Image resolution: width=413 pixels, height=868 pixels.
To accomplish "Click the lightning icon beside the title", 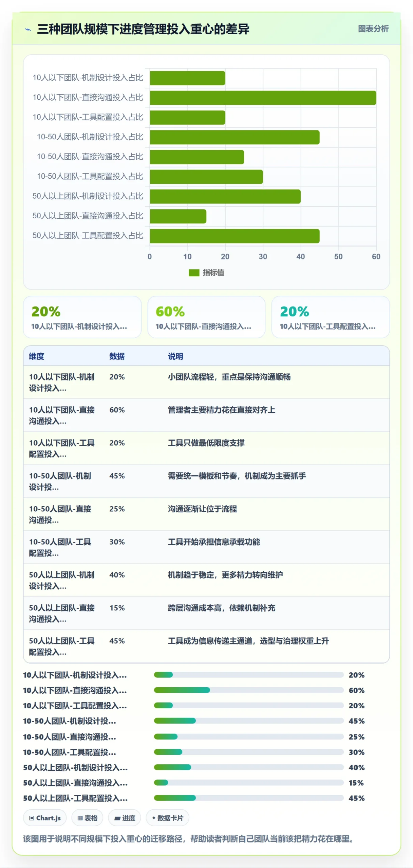I will click(x=28, y=29).
